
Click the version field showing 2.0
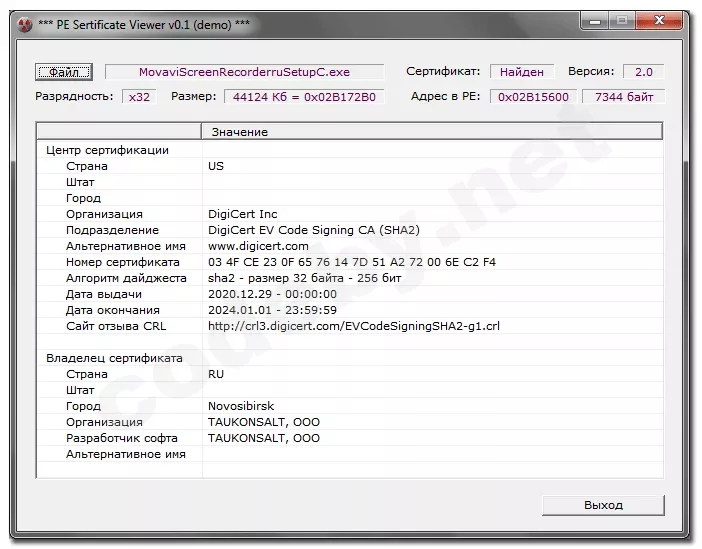click(643, 72)
